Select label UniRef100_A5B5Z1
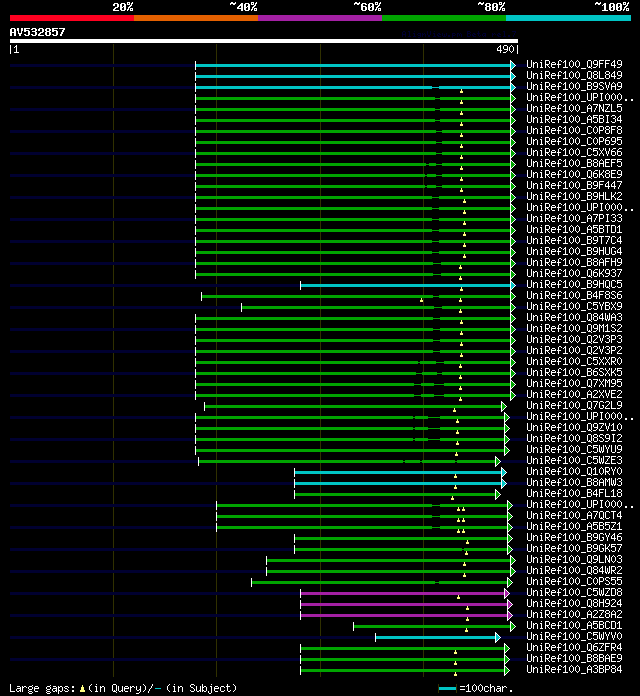The height and width of the screenshot is (696, 640). point(574,526)
